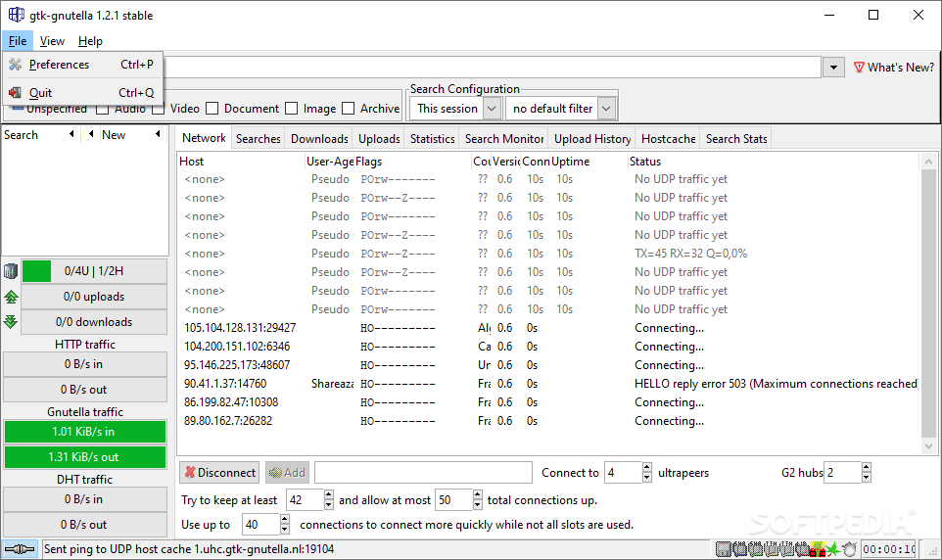Image resolution: width=942 pixels, height=560 pixels.
Task: Sort by the Host column header
Action: click(240, 161)
